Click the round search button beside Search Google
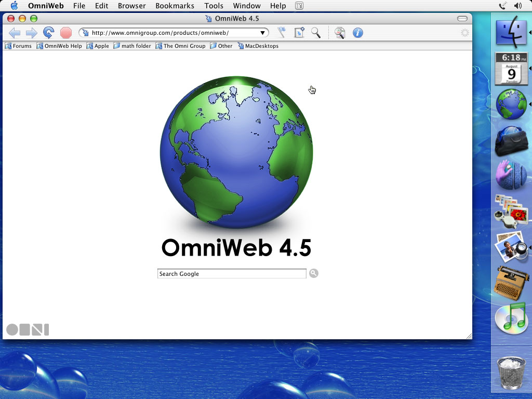This screenshot has height=399, width=532. (314, 273)
